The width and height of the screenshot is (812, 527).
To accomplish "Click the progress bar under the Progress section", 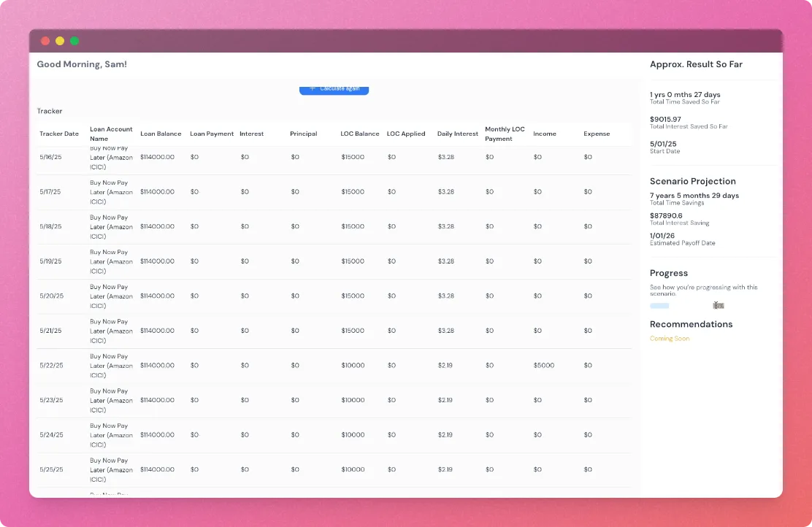I will [659, 306].
